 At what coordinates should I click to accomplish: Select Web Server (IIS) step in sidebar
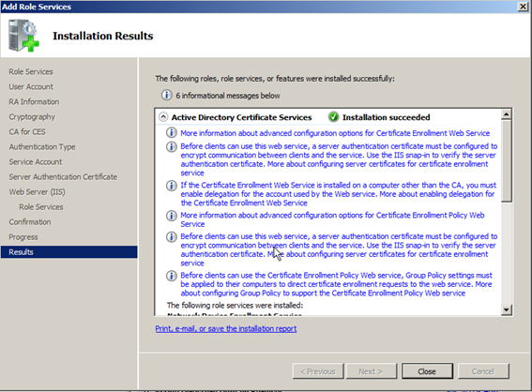[x=37, y=192]
